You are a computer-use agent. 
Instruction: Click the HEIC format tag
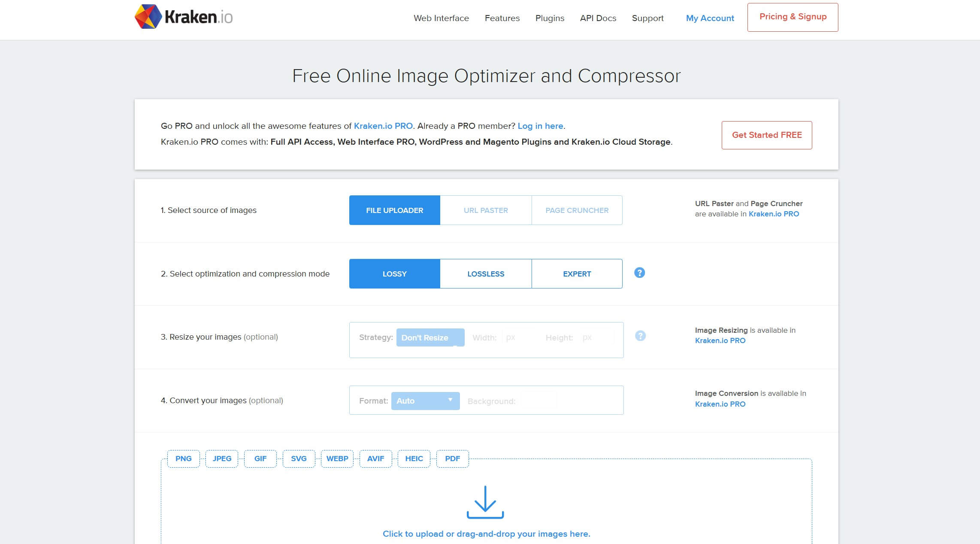pos(414,459)
